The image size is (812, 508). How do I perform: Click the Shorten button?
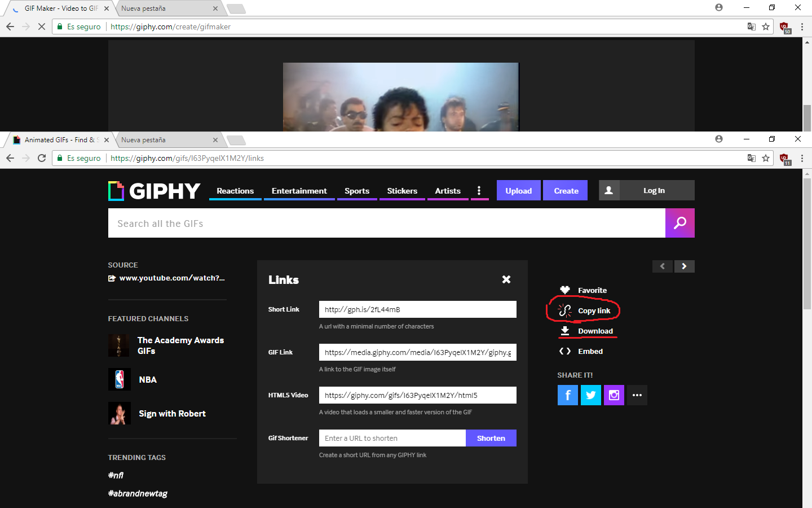click(x=491, y=438)
